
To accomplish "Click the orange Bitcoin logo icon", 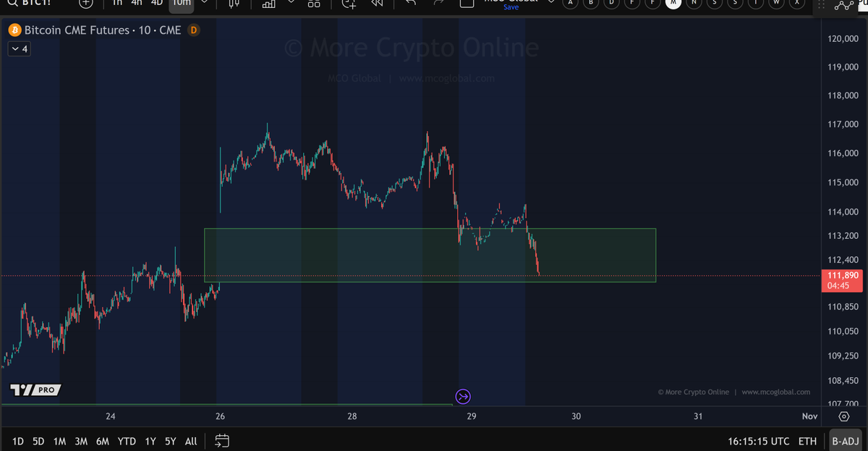I will click(14, 31).
